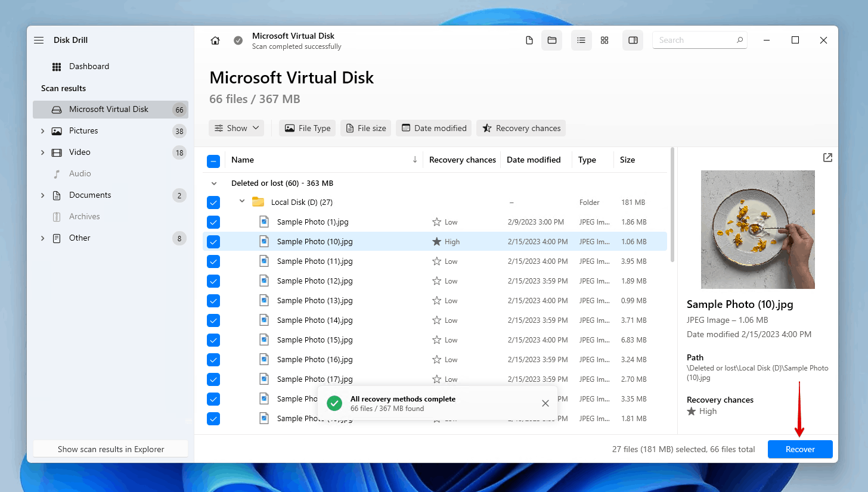Click Show scan results in Explorer
The image size is (868, 492).
[111, 449]
